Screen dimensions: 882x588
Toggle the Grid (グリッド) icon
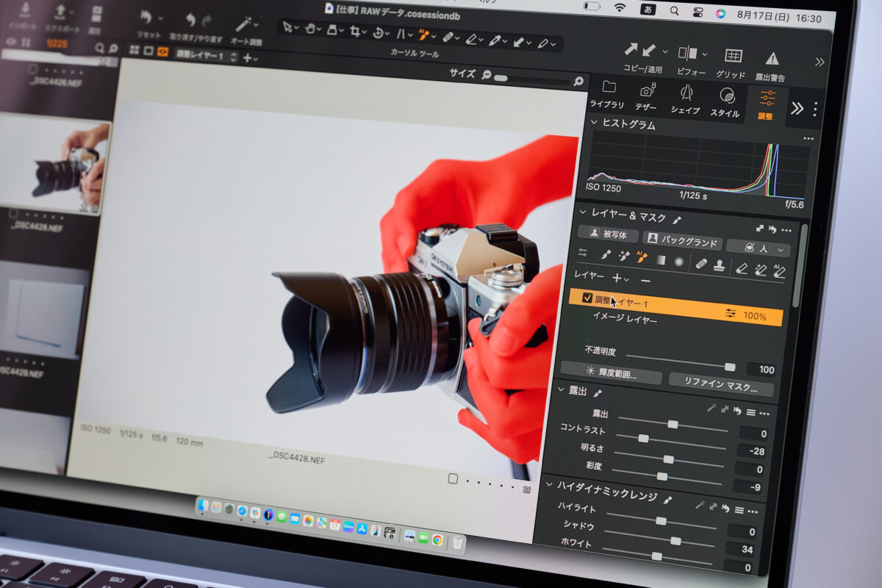tap(732, 56)
